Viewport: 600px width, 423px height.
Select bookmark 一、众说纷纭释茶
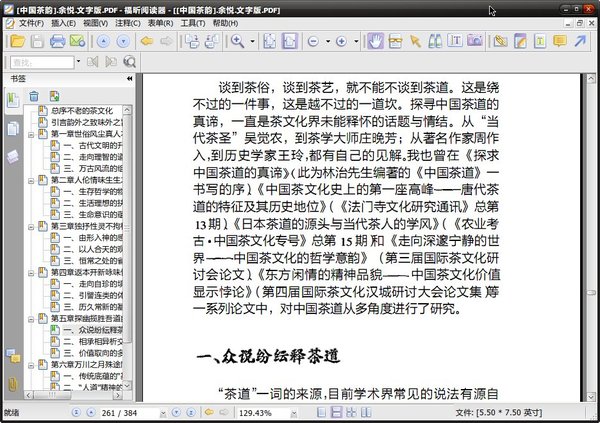93,330
